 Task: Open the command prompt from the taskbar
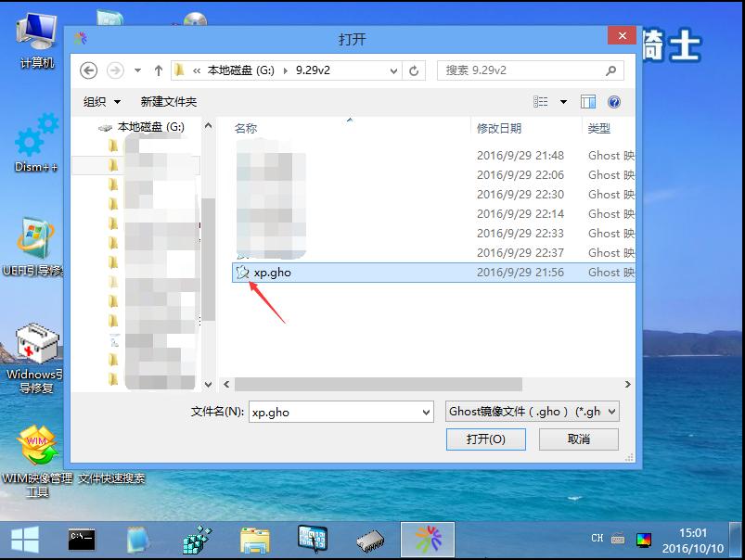[81, 538]
